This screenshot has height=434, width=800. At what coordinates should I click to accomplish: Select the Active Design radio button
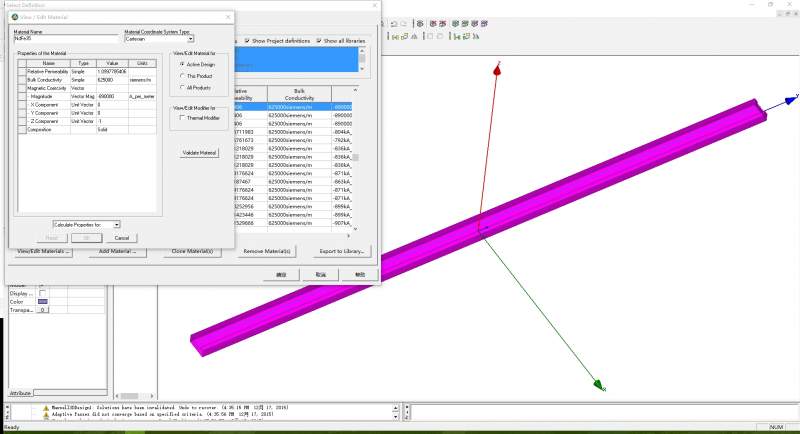pos(182,64)
